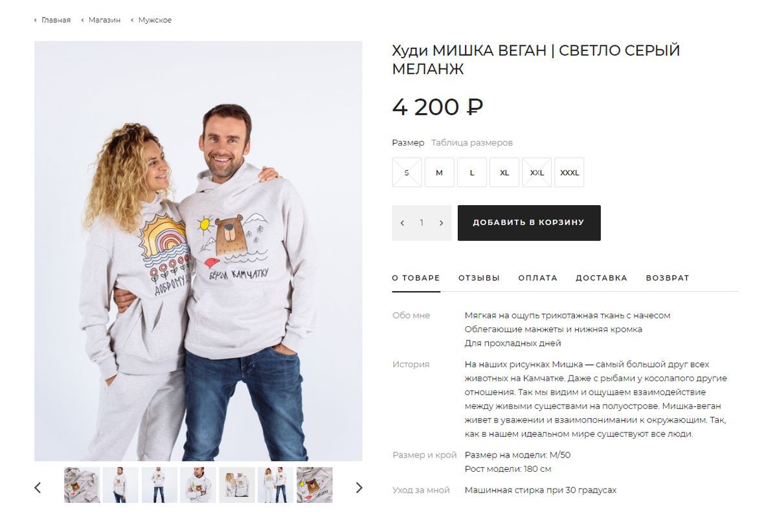Click ДОБАВИТЬ В КОРЗИНУ button
Screen dimensions: 777x532
pos(529,223)
